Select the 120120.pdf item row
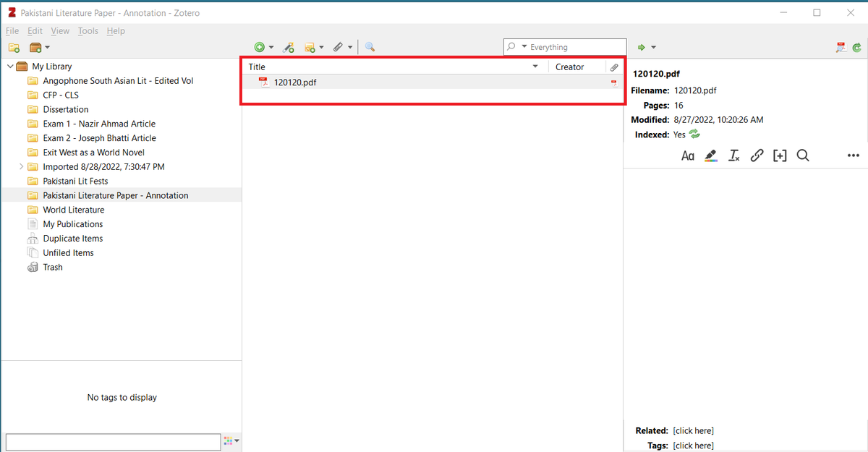Image resolution: width=868 pixels, height=452 pixels. tap(433, 82)
